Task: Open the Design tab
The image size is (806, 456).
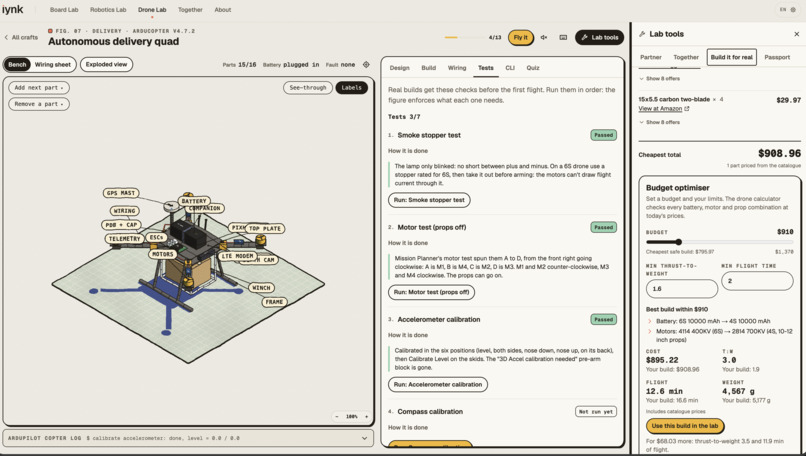Action: click(x=399, y=68)
